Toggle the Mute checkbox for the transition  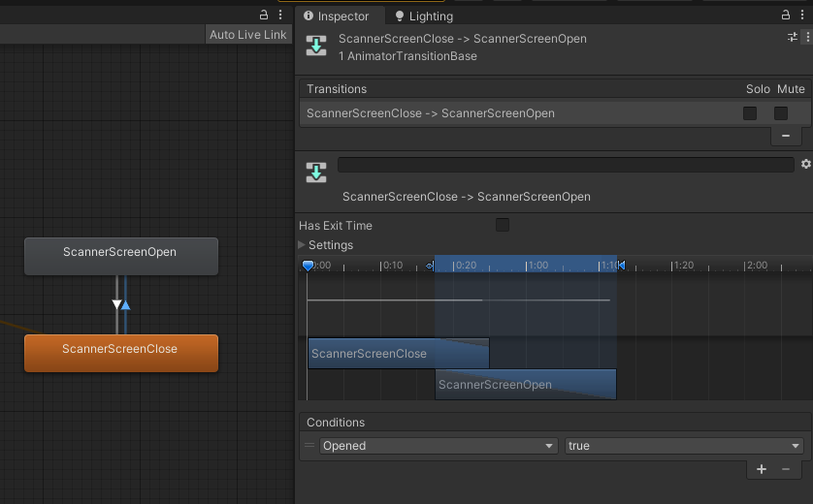(781, 113)
